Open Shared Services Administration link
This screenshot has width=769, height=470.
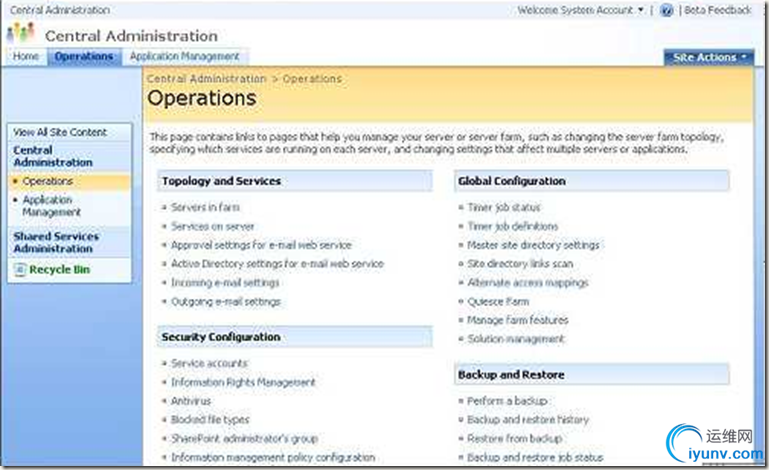pyautogui.click(x=56, y=242)
